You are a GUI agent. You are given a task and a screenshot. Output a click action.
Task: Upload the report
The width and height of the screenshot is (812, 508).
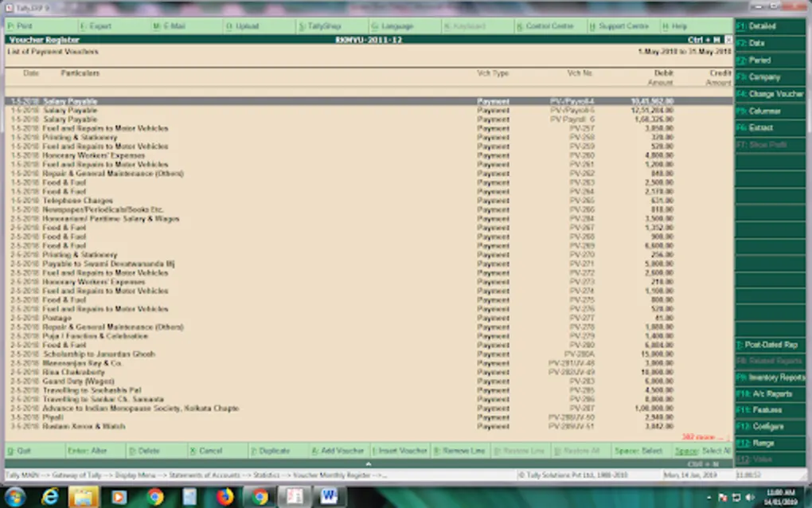coord(248,25)
